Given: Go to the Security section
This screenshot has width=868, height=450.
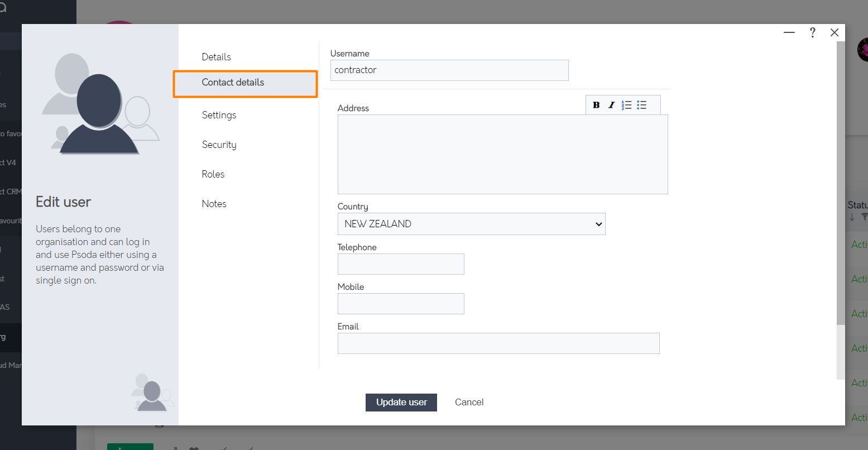Looking at the screenshot, I should [219, 145].
